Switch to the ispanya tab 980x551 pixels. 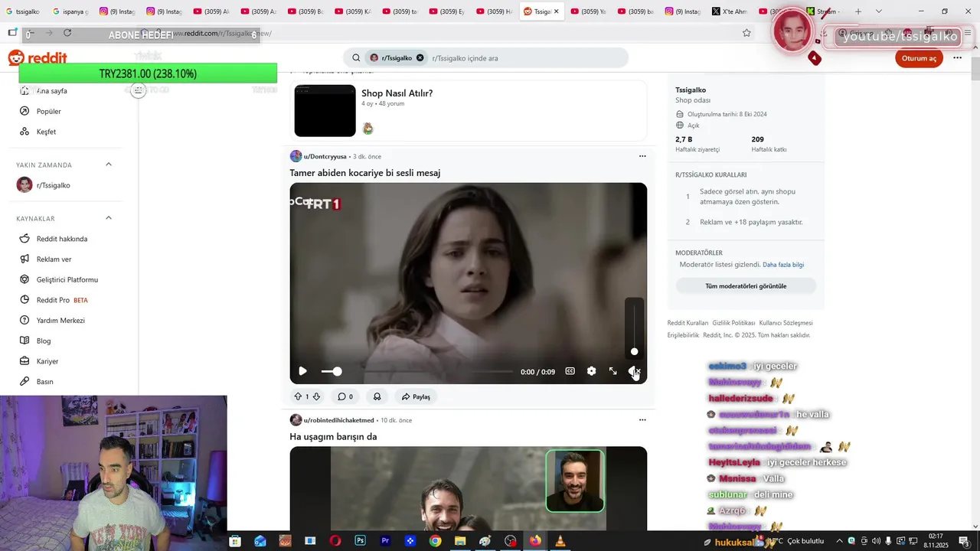coord(71,11)
